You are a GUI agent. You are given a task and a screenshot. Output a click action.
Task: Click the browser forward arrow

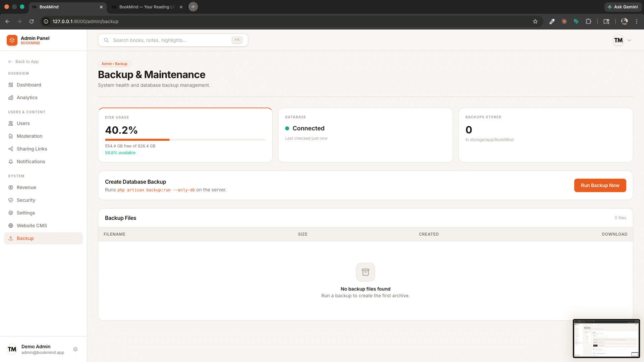pos(19,21)
